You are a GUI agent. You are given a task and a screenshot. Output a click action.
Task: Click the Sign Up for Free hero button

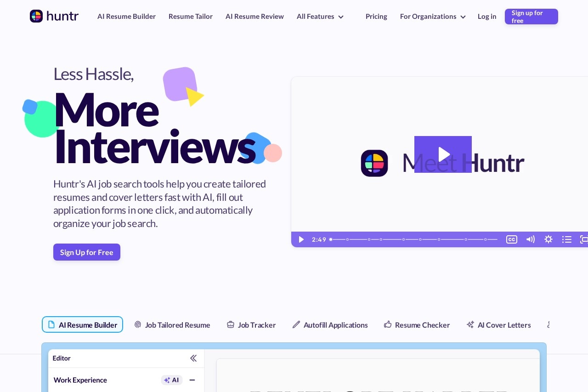pos(87,252)
